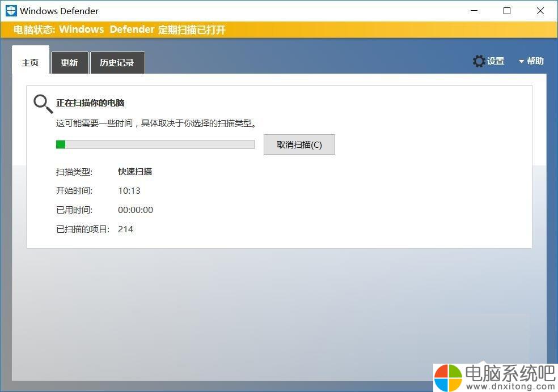Screen dimensions: 558x392
Task: Click the start time 10:13
Action: pyautogui.click(x=129, y=191)
